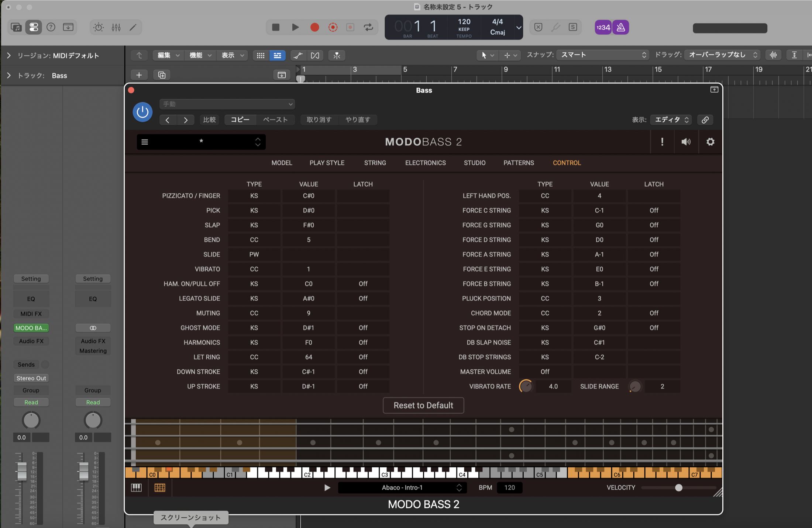Show the piano keyboard view icon
812x528 pixels.
pyautogui.click(x=137, y=488)
